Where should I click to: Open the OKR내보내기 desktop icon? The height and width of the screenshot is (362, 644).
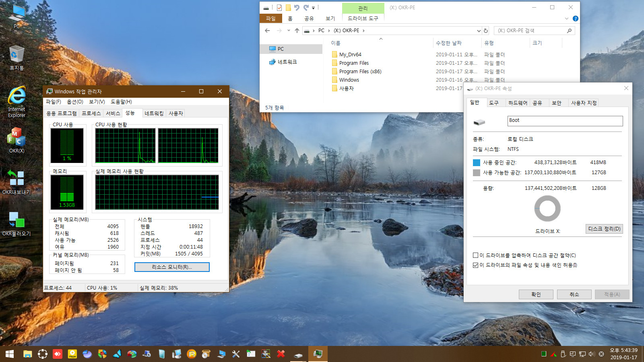pyautogui.click(x=17, y=182)
